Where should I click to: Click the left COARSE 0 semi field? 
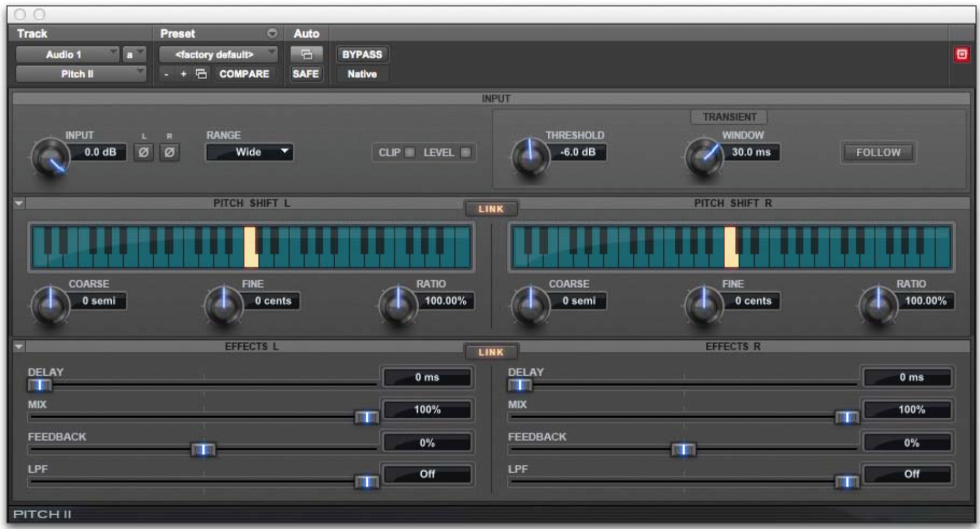pyautogui.click(x=99, y=301)
